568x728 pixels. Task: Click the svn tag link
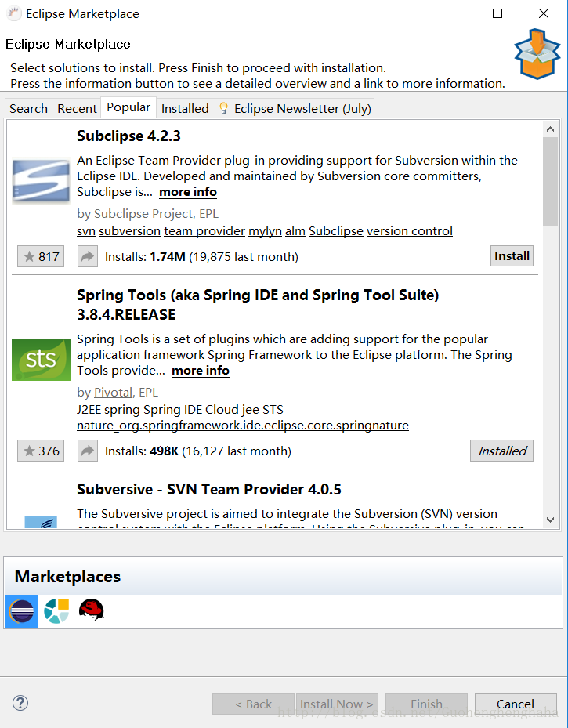coord(86,230)
